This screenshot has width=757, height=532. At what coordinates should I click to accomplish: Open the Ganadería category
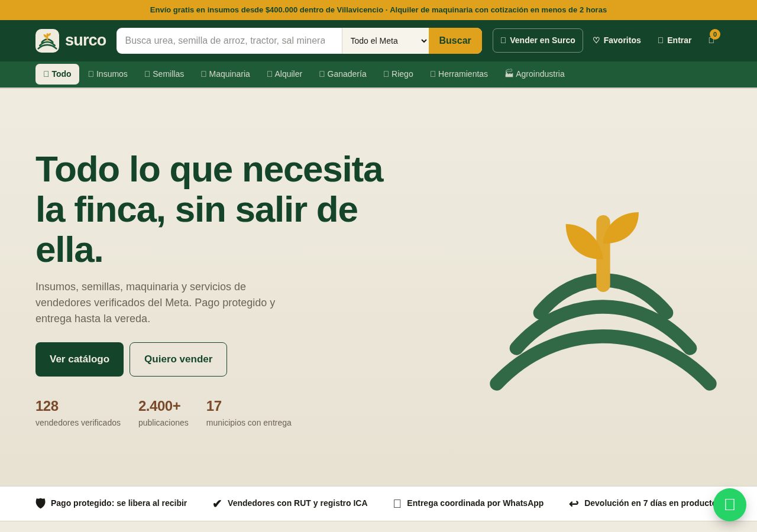pyautogui.click(x=343, y=74)
